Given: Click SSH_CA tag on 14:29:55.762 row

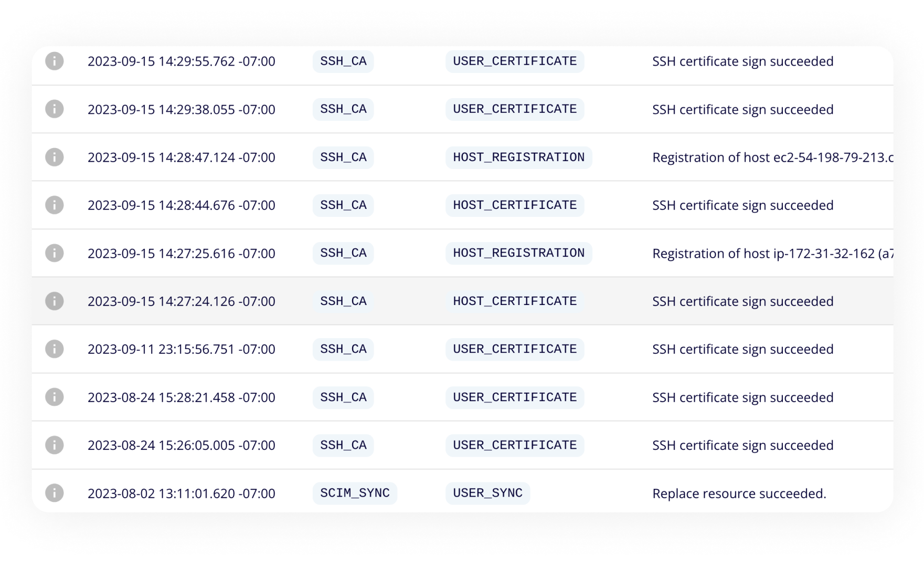Looking at the screenshot, I should 343,61.
